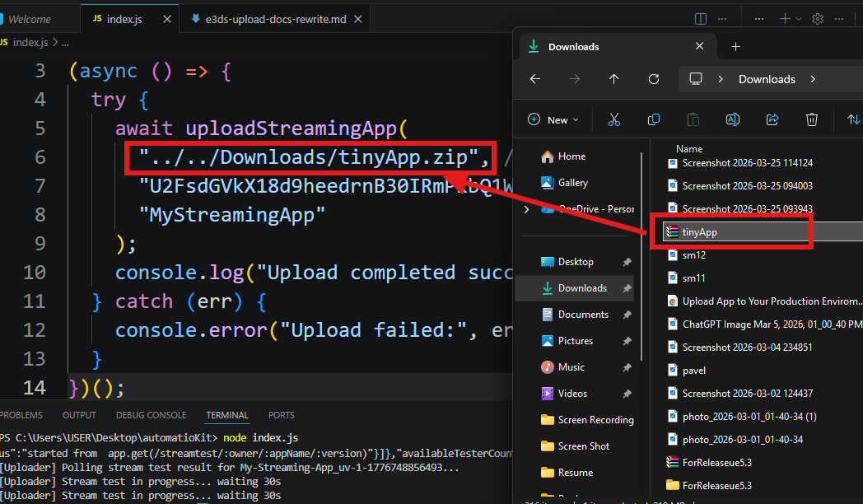
Task: Open the DEBUG CONSOLE panel tab
Action: tap(151, 415)
